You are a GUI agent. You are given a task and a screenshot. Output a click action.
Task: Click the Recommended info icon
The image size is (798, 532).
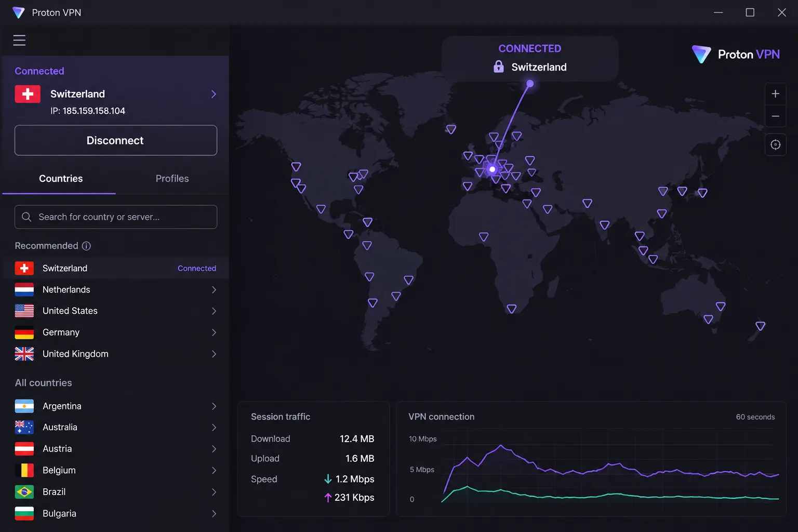86,246
